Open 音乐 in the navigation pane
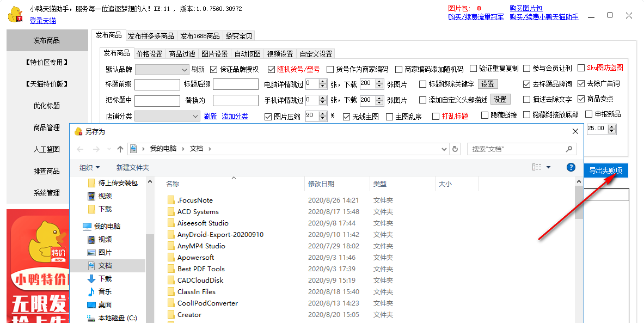 pos(105,292)
